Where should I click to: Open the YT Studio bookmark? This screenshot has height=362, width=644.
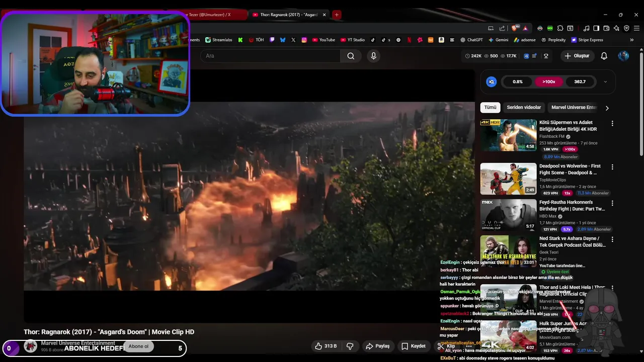click(353, 40)
